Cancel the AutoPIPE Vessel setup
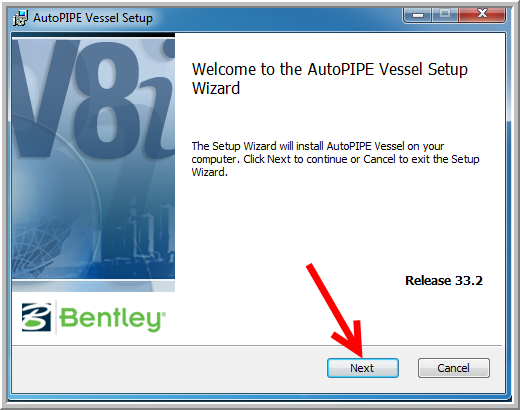Screen dimensions: 520x410 [454, 368]
